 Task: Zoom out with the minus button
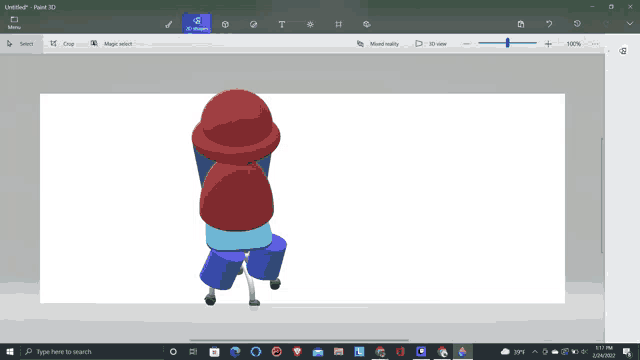tap(467, 44)
